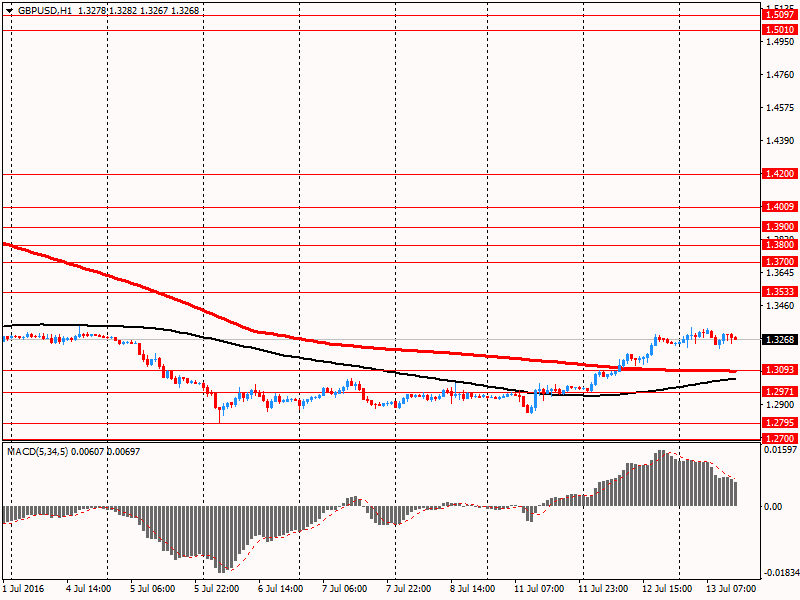Select the 1.3093 level label
800x600 pixels.
(780, 369)
